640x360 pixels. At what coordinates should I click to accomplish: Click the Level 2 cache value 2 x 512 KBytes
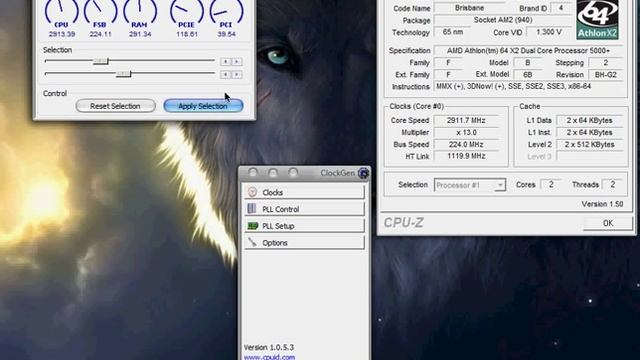click(x=589, y=144)
